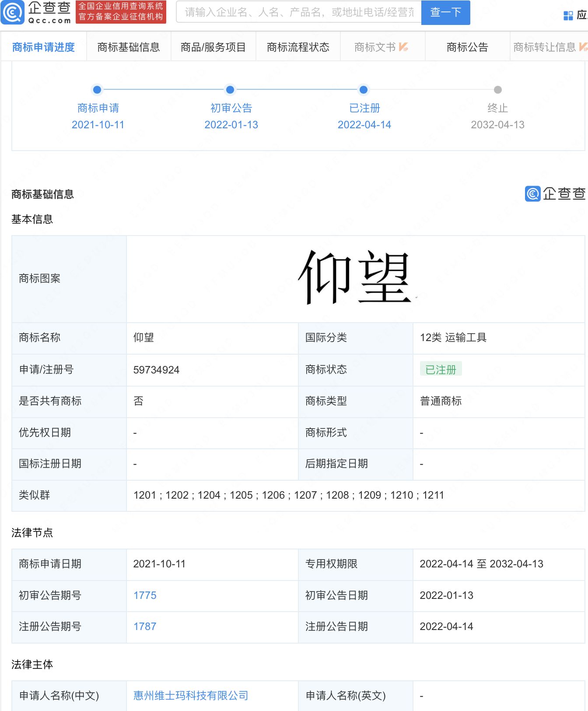Select the 初审公告日期 value 2022-01-13
Screen dimensions: 588x711
pos(446,595)
